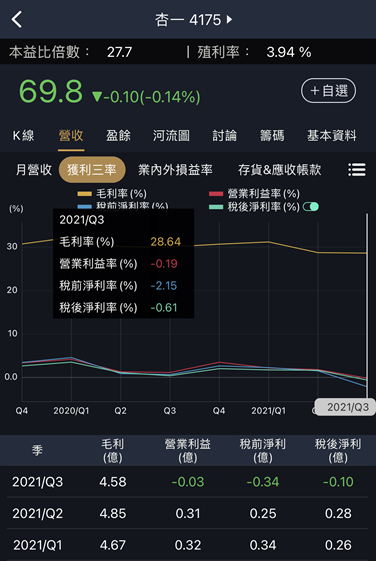Screen dimensions: 376x561
Task: Click 2021/Q2 毛利 value 4.85
Action: click(x=113, y=513)
